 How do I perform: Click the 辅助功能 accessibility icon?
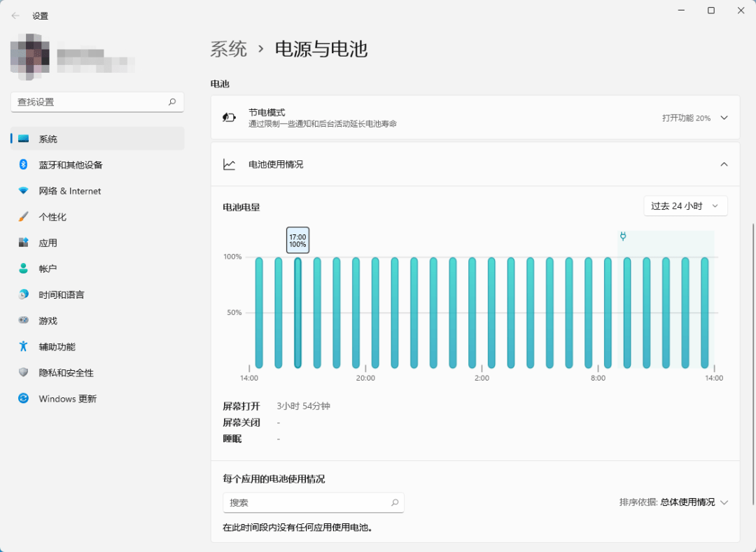(23, 346)
